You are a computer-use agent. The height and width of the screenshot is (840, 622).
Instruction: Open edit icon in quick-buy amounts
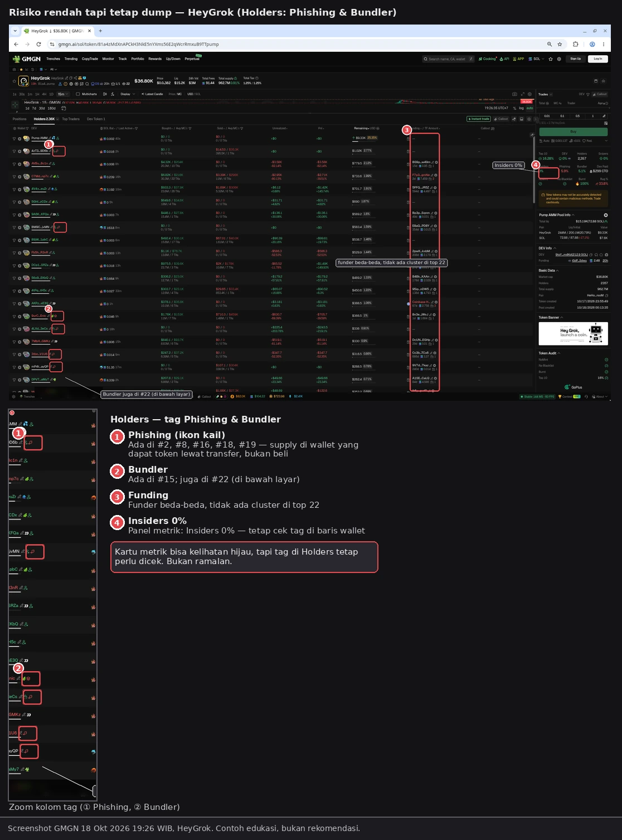click(604, 116)
